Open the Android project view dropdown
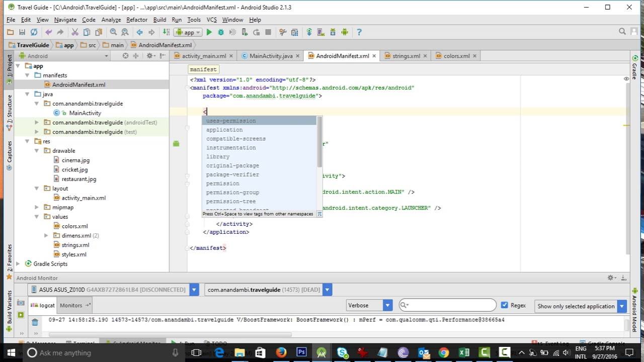 pos(64,56)
